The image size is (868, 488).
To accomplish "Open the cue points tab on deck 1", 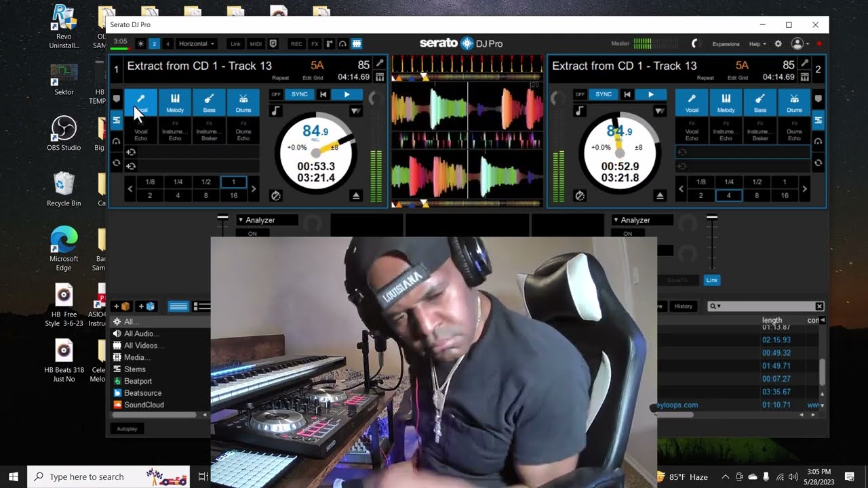I will (116, 99).
